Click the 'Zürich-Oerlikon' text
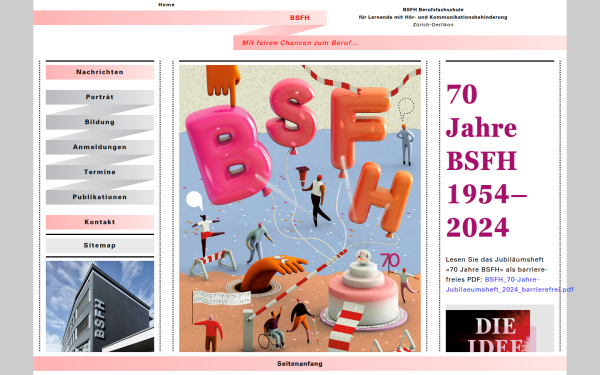The width and height of the screenshot is (600, 375). click(x=433, y=24)
